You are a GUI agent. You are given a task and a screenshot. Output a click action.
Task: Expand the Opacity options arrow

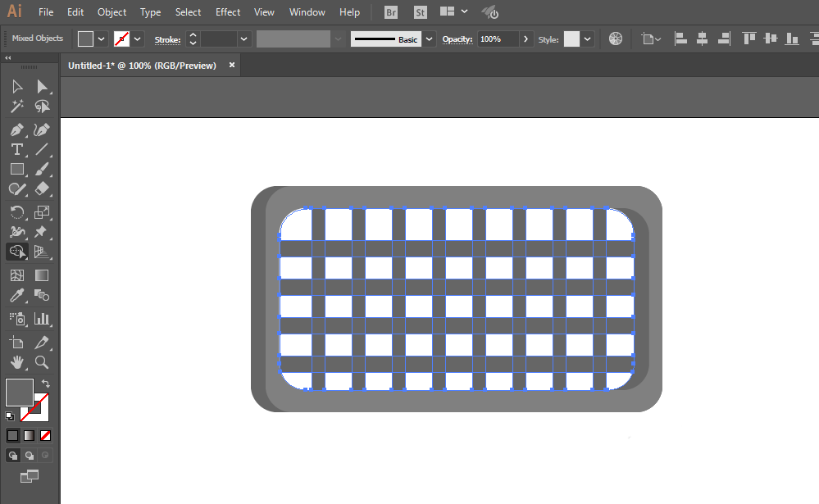[x=526, y=39]
